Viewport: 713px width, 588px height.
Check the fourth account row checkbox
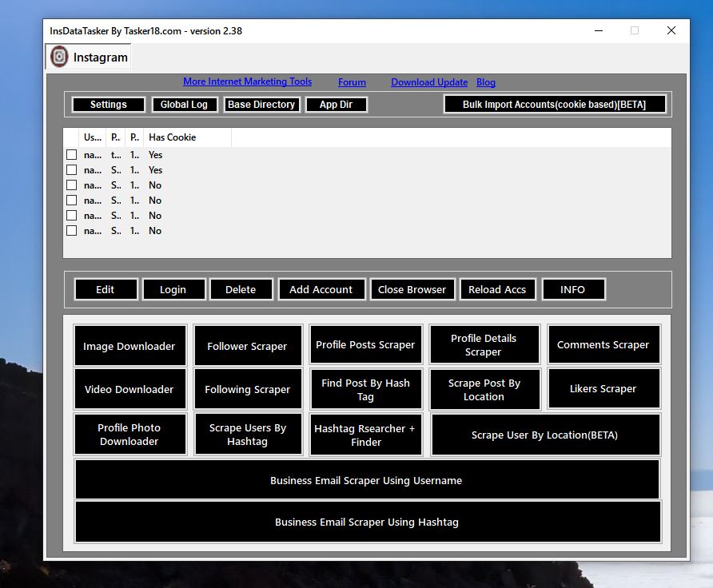pos(71,200)
